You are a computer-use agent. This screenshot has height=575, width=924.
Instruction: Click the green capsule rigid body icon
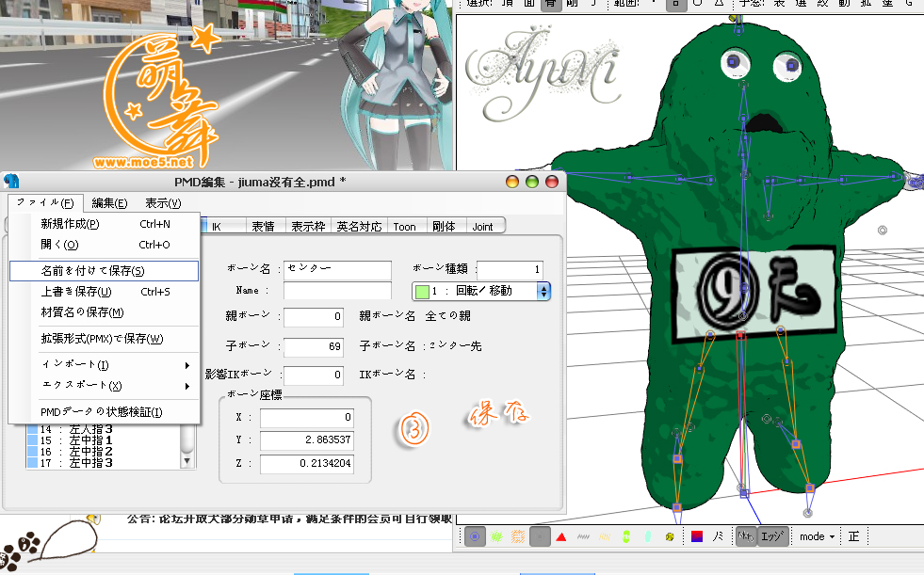[626, 536]
